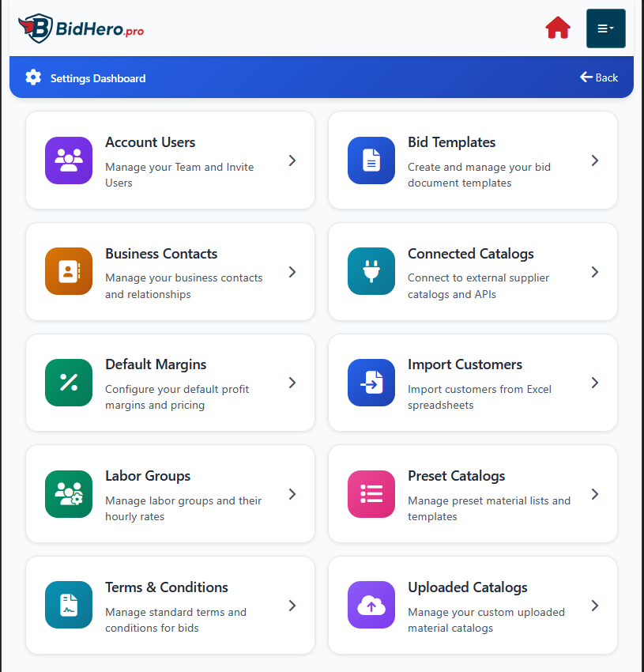The height and width of the screenshot is (672, 644).
Task: Click the Back link
Action: point(598,77)
